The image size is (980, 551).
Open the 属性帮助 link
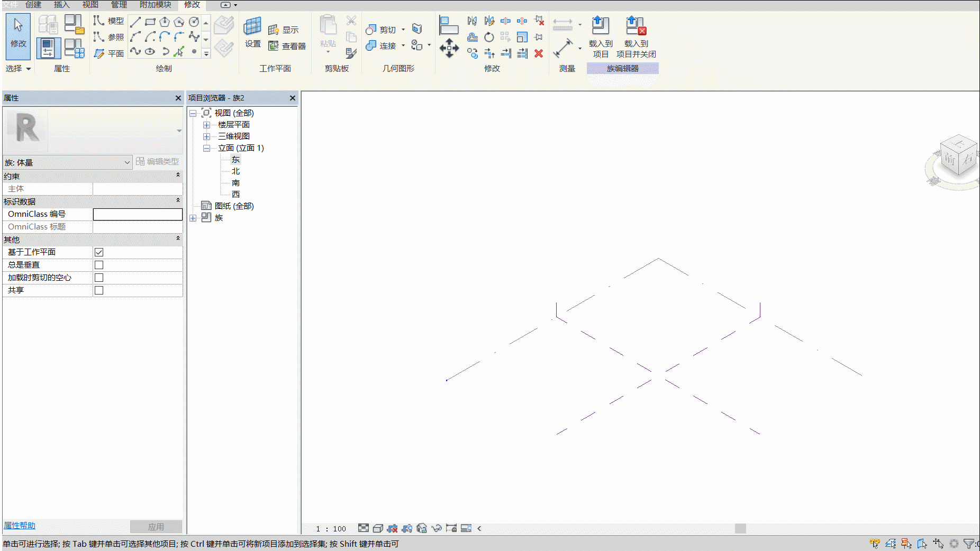pos(20,526)
